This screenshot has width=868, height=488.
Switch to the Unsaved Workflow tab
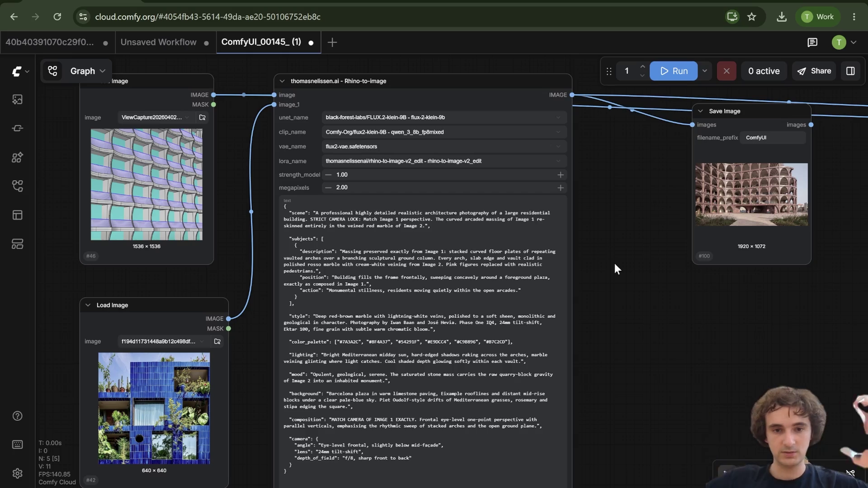[165, 42]
